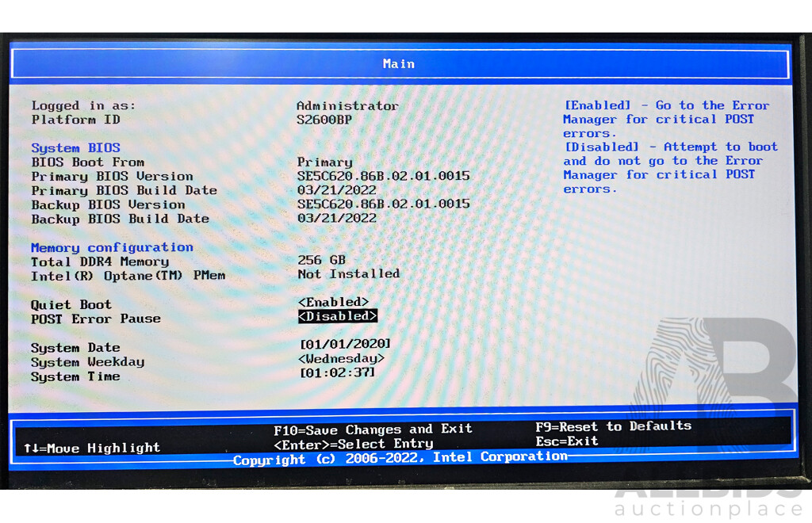Click the System Time field

[335, 372]
